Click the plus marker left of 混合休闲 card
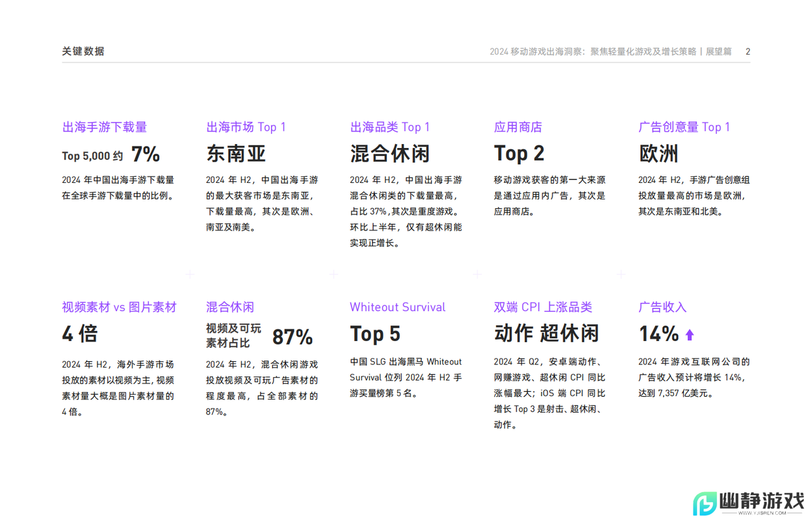 click(189, 274)
